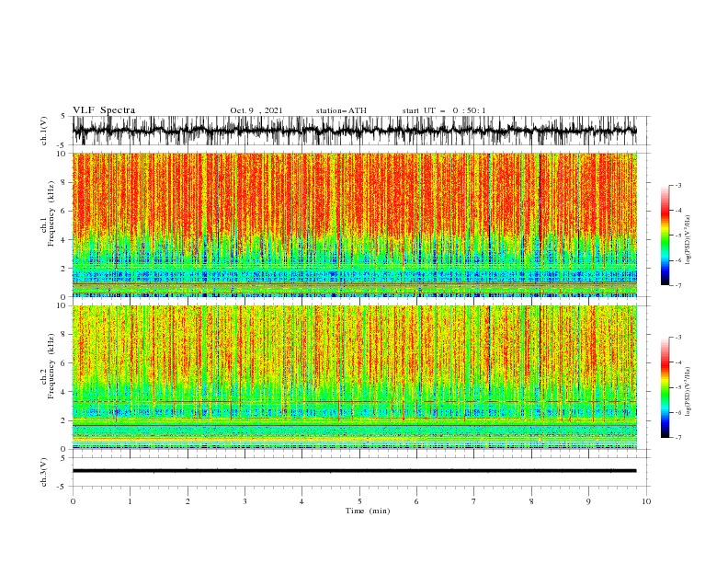Click the "VLF Spectra" title text
Screen dimensions: 728x563
click(104, 110)
